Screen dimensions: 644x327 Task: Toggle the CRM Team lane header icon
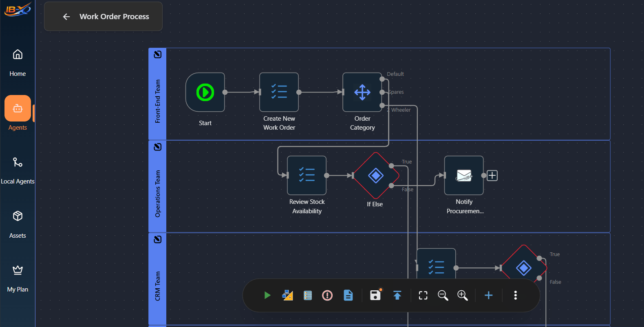point(158,239)
